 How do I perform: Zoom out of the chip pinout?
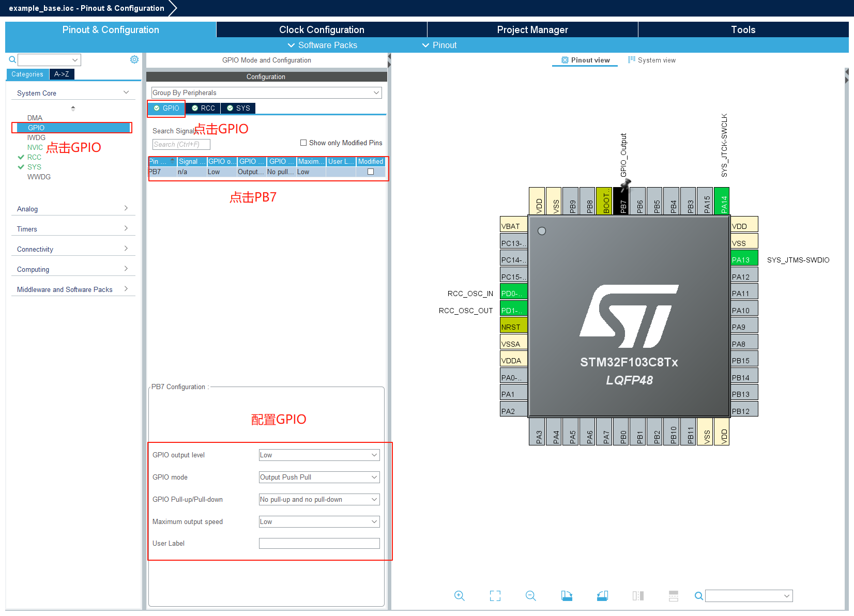[530, 596]
